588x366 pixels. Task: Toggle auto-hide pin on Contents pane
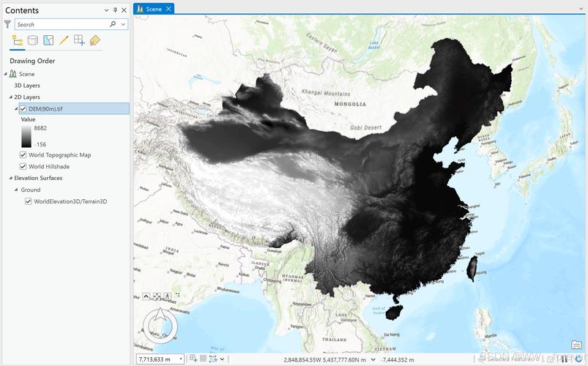click(115, 10)
